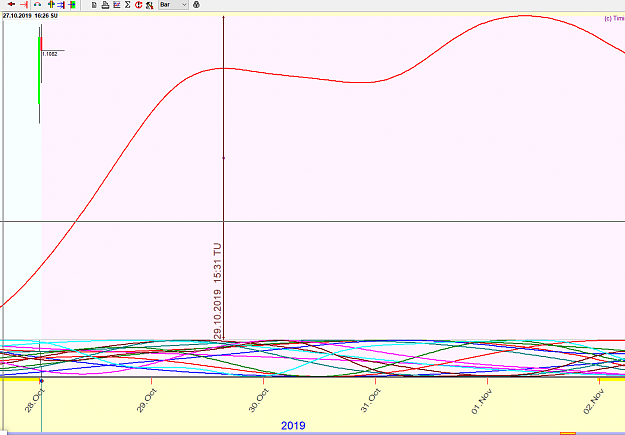The width and height of the screenshot is (625, 435).
Task: Click the sigma summation icon
Action: [128, 5]
